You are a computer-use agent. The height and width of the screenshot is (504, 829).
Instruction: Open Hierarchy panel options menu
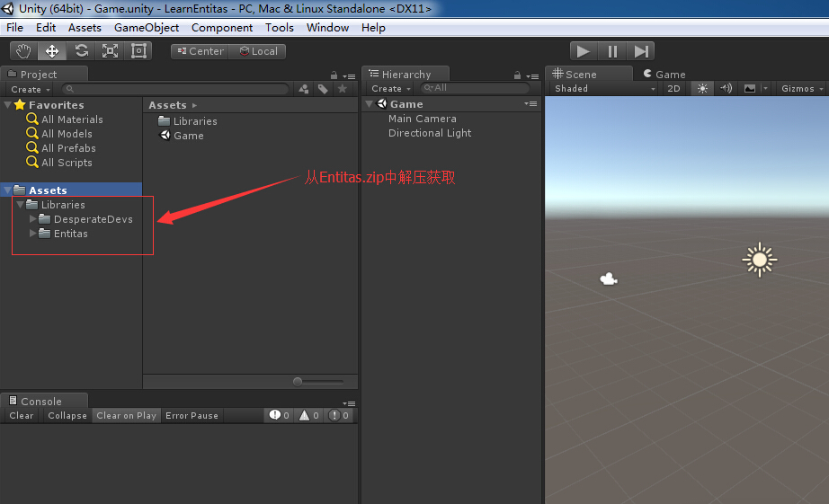point(532,76)
